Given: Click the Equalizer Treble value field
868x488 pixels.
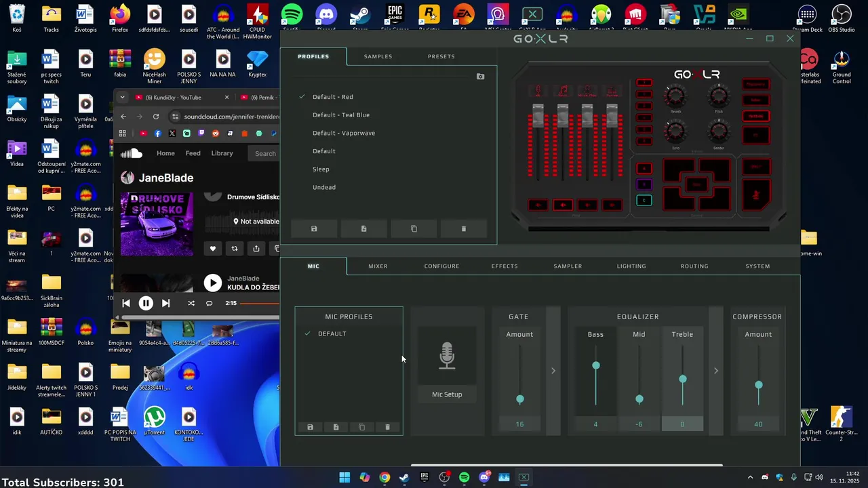Looking at the screenshot, I should pos(682,424).
